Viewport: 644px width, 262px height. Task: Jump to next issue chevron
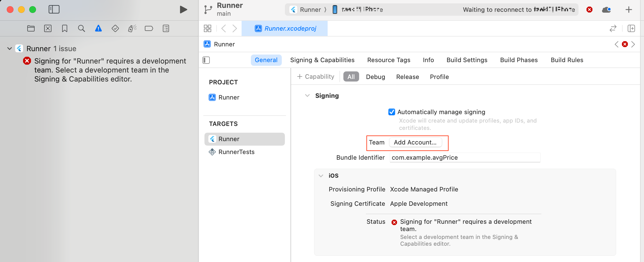point(633,44)
